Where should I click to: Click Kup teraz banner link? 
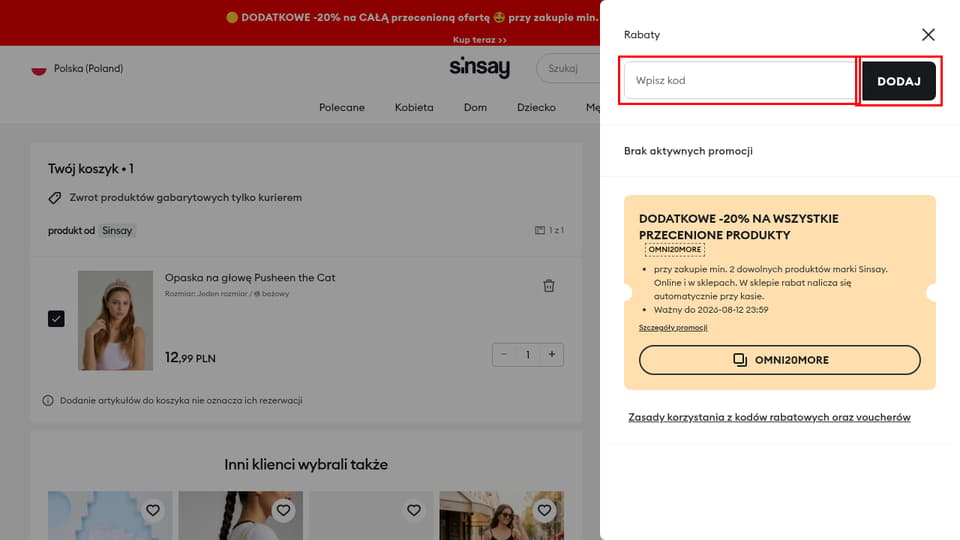tap(479, 40)
